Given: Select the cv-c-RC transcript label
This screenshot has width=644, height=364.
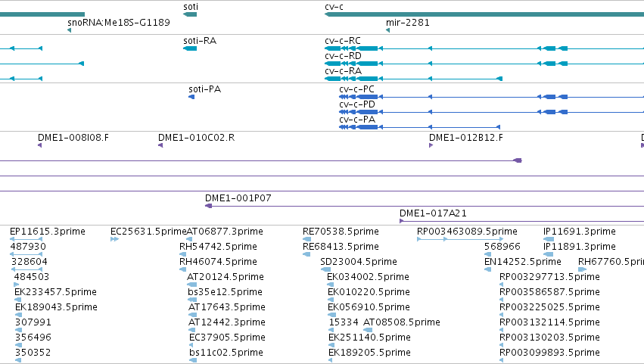Looking at the screenshot, I should 343,41.
